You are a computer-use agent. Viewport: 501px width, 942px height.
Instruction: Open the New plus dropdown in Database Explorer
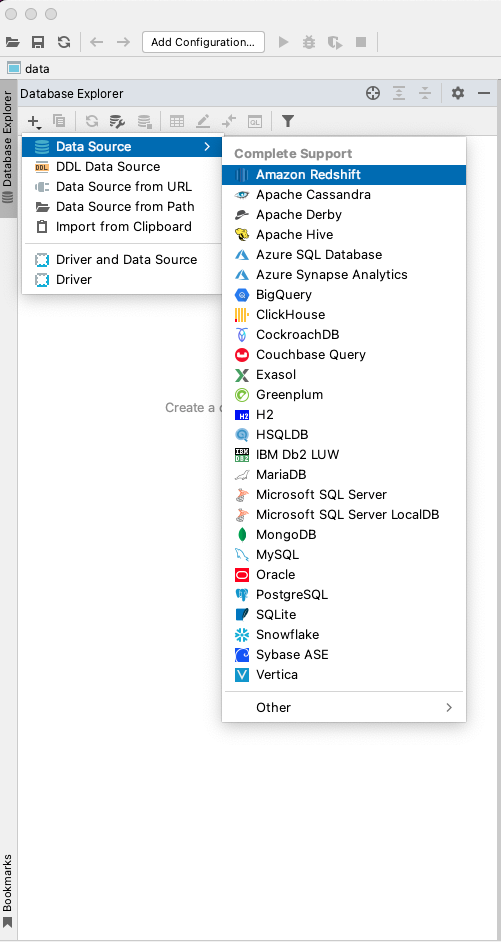(35, 121)
